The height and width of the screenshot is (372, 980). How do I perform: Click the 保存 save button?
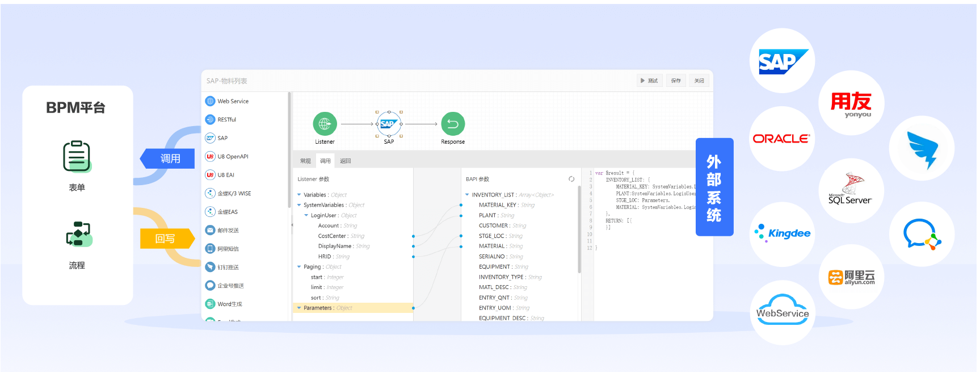click(676, 81)
